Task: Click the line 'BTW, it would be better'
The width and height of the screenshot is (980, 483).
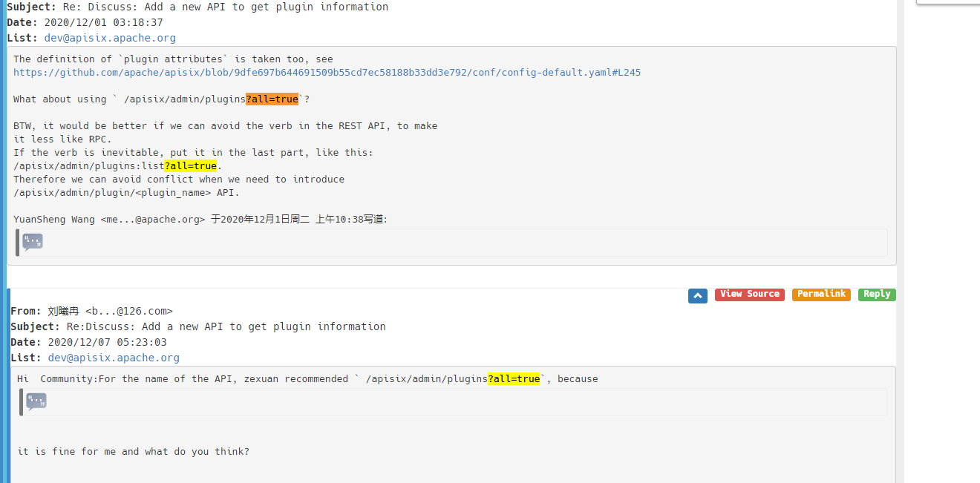Action: click(225, 126)
